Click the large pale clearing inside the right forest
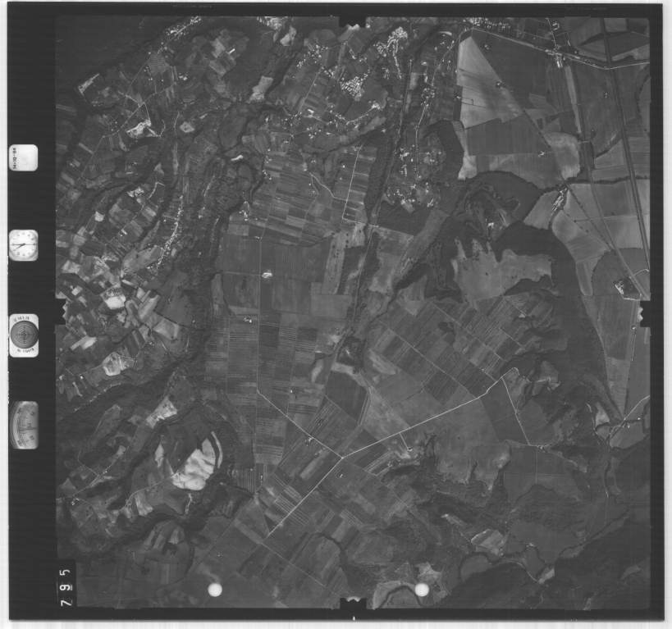 pyautogui.click(x=501, y=271)
